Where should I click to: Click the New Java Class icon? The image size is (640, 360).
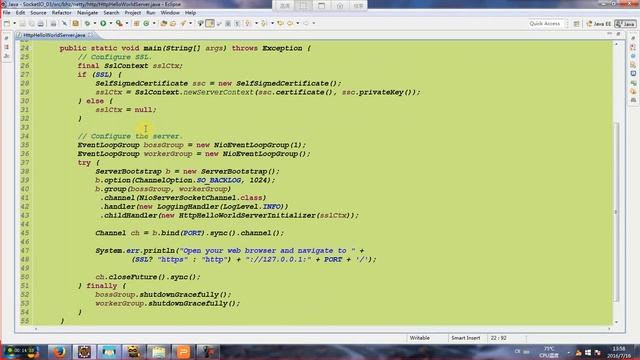(x=146, y=24)
